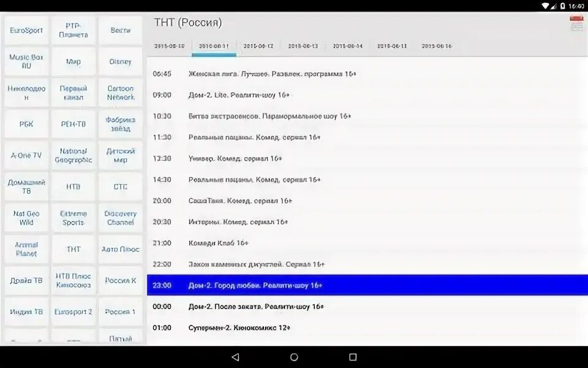
Task: Select the 06:45 Женская лига program row
Action: pos(367,74)
